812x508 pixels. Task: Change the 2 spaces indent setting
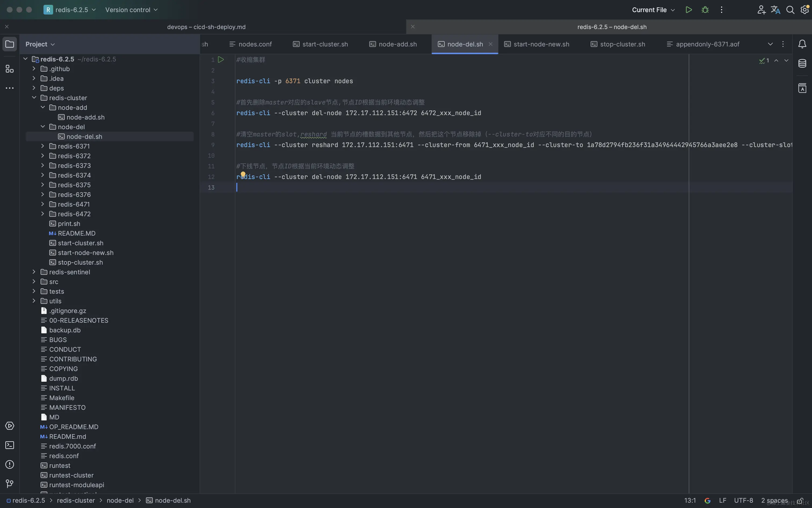click(774, 500)
